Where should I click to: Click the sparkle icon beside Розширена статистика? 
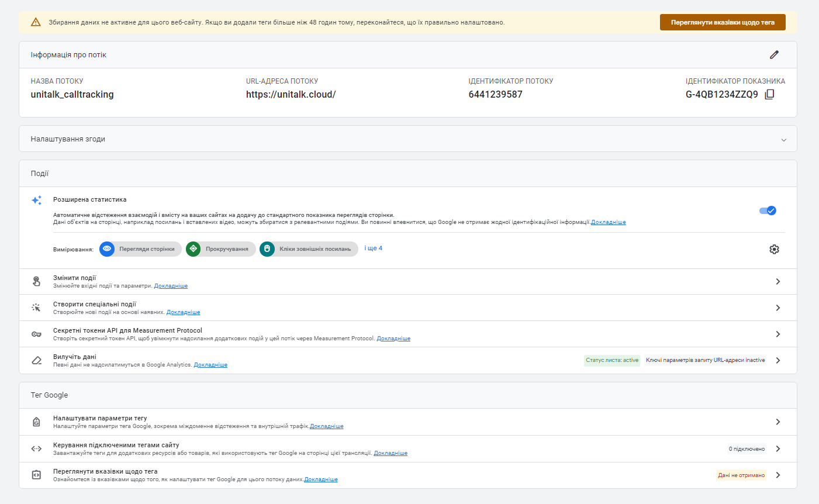click(36, 201)
